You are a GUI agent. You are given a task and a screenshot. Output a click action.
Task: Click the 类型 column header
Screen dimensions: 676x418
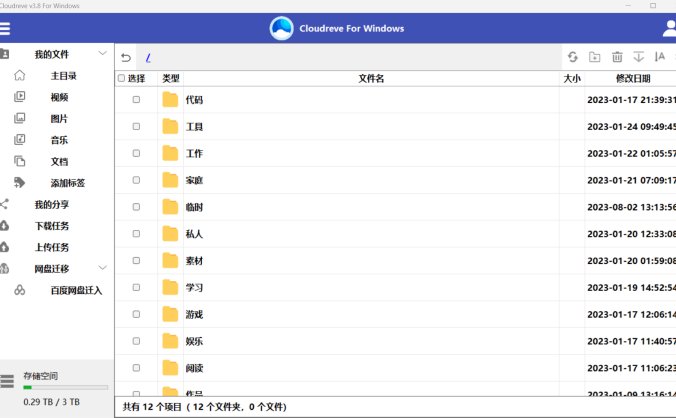tap(171, 78)
